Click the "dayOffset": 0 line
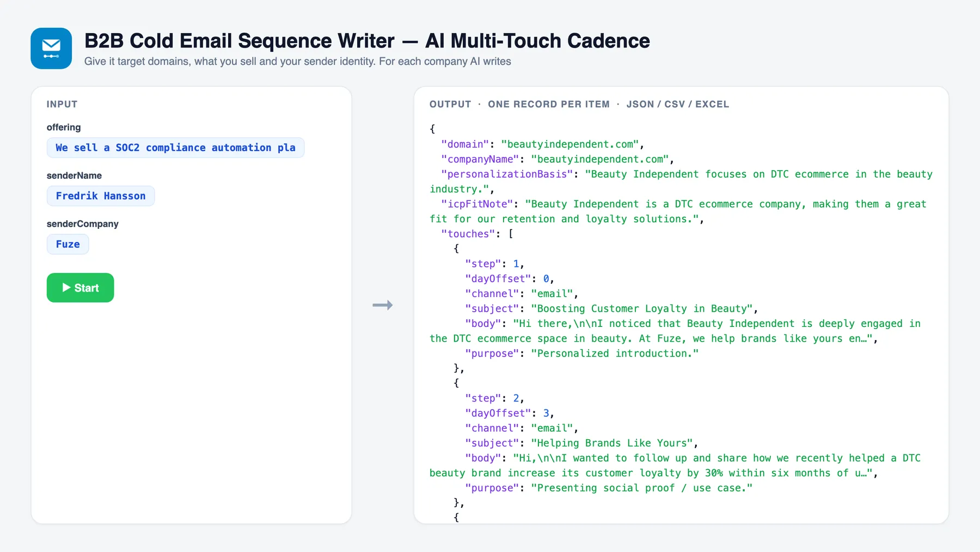This screenshot has height=552, width=980. (510, 279)
